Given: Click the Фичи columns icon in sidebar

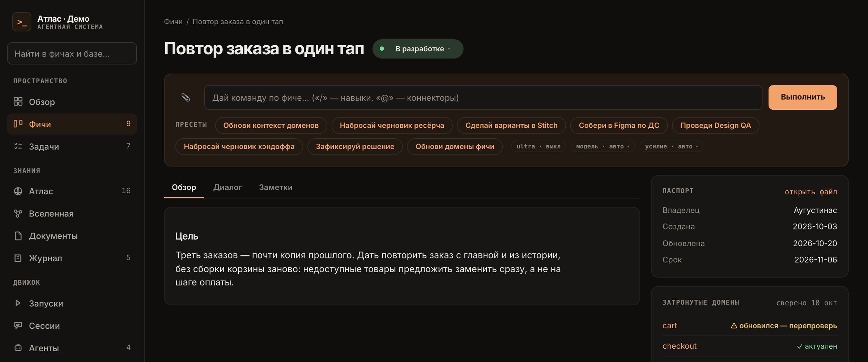Looking at the screenshot, I should click(18, 124).
